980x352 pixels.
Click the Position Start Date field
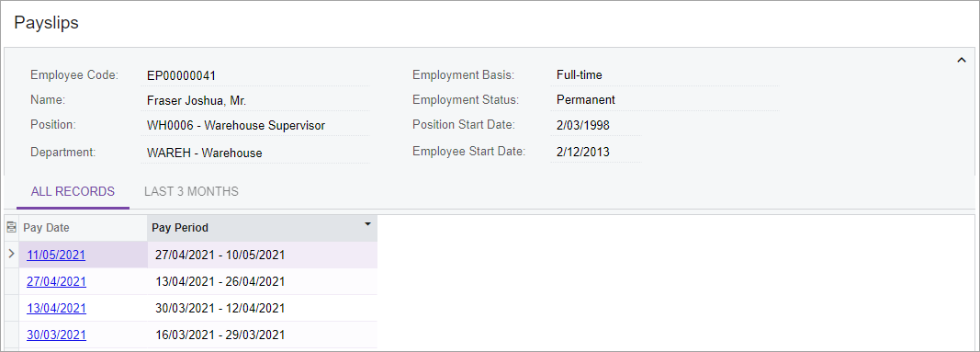pos(596,126)
